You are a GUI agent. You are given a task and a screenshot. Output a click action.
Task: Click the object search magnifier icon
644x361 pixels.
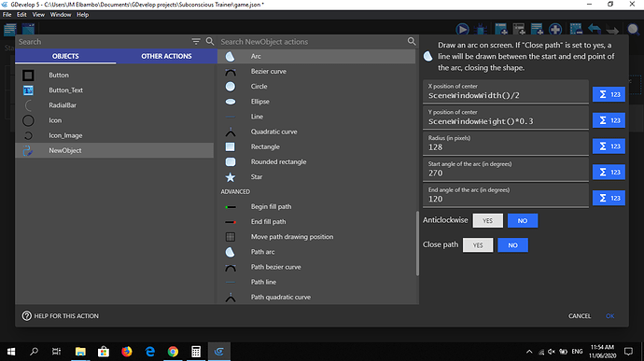(x=210, y=41)
